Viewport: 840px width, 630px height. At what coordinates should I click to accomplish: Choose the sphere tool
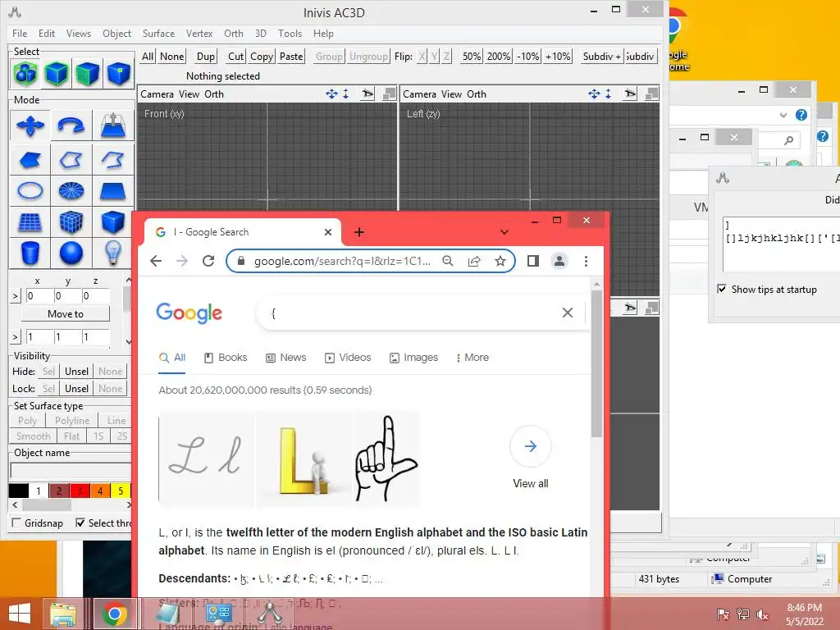point(71,253)
